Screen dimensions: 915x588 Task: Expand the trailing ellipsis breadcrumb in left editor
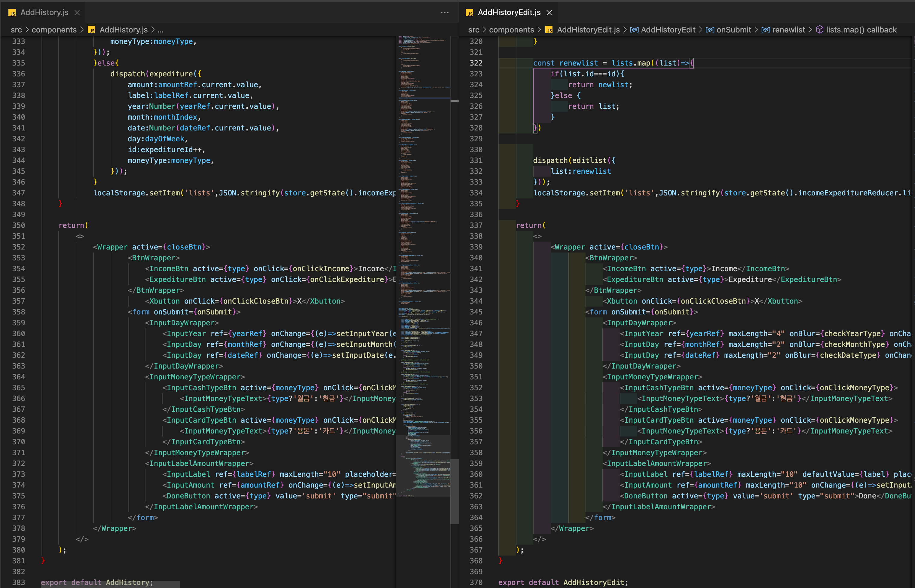tap(160, 30)
